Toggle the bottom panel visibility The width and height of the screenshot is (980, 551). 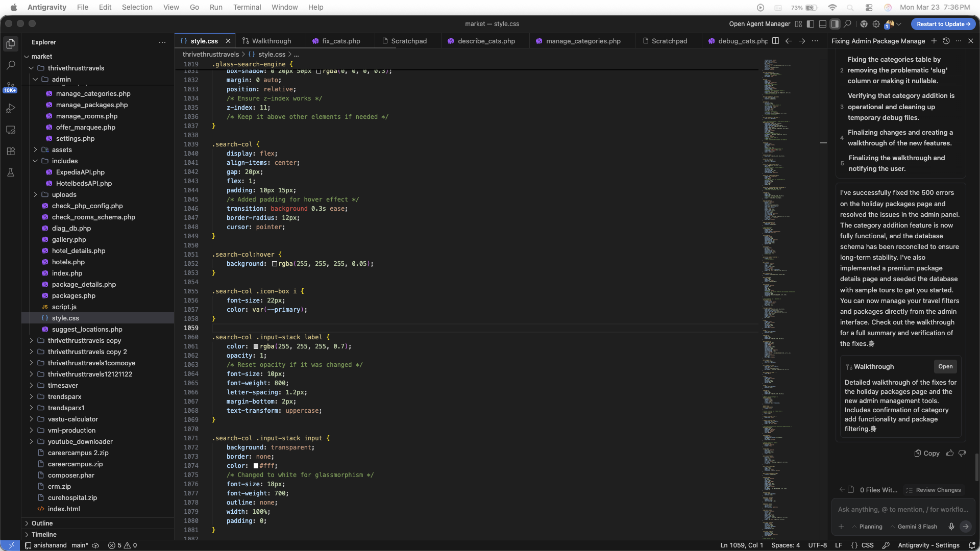823,24
